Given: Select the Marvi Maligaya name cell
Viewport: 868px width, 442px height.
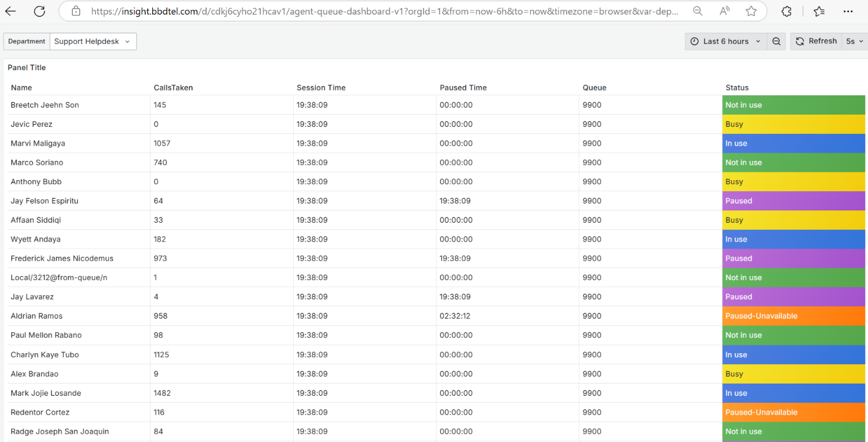Looking at the screenshot, I should pos(38,143).
